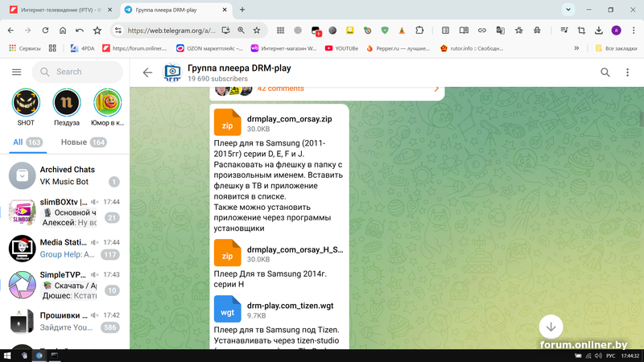Viewport: 644px width, 362px height.
Task: Open channel more options menu
Action: click(627, 72)
